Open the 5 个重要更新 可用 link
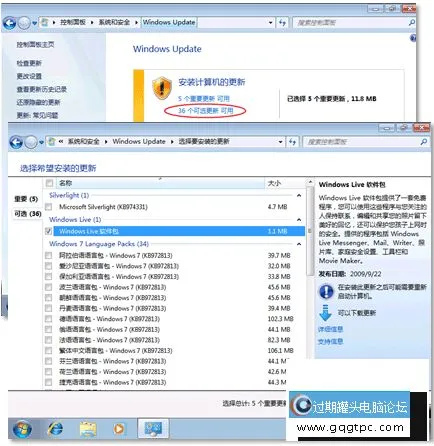The width and height of the screenshot is (434, 446). (x=204, y=99)
